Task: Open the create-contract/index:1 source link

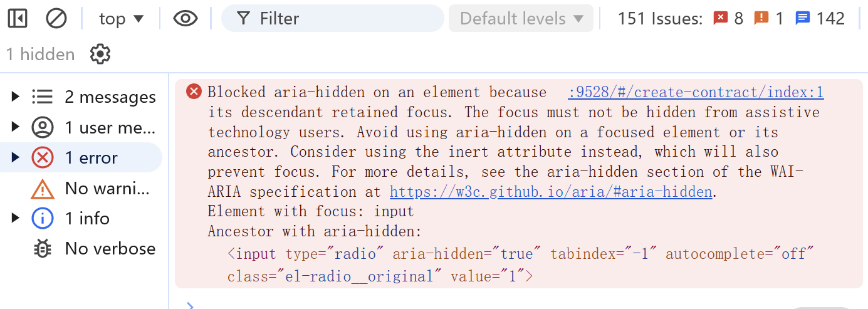Action: coord(696,93)
